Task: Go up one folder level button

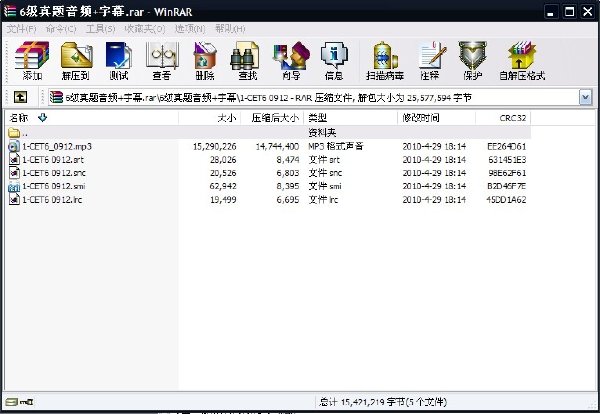Action: (x=20, y=98)
